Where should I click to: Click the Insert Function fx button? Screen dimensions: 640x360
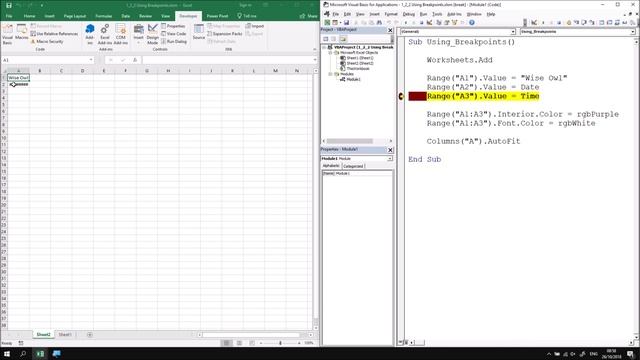tap(135, 60)
